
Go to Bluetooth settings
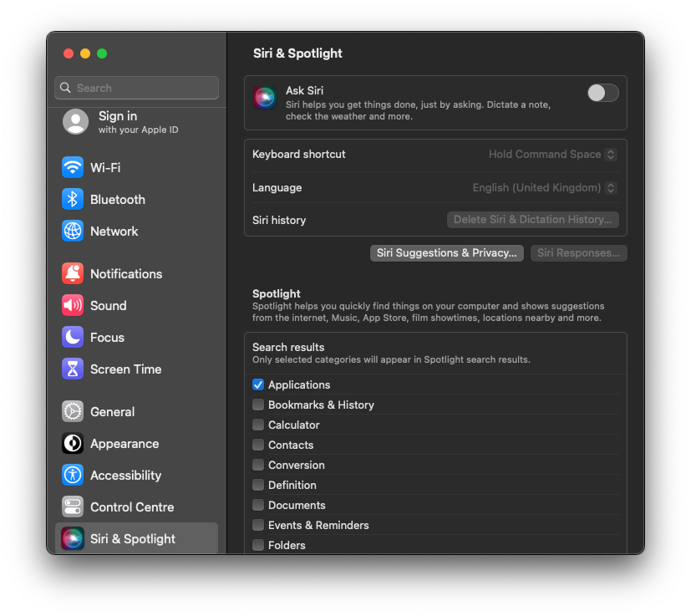click(137, 199)
